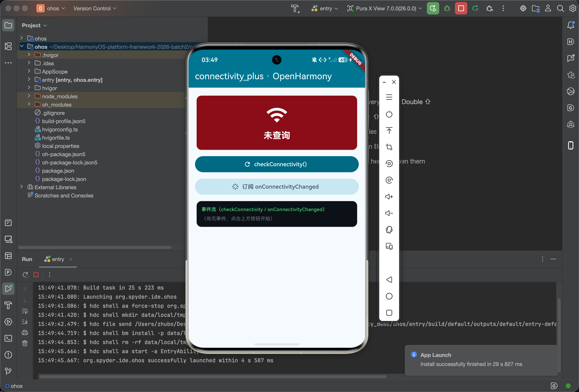The image size is (579, 392).
Task: Open the Project tool window folder icon
Action: pos(8,25)
